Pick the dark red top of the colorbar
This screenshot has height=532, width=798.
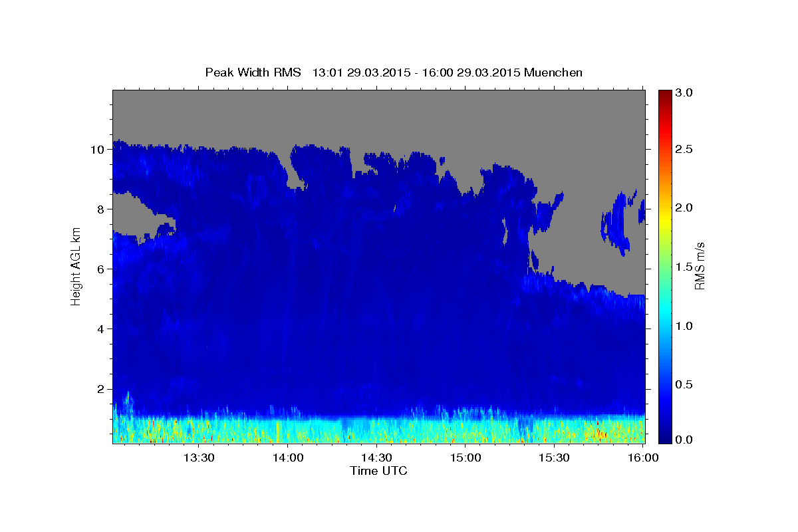[664, 94]
